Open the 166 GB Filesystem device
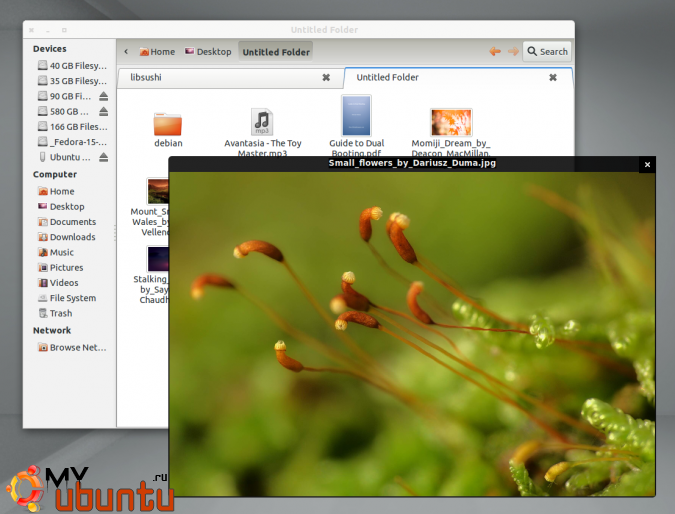Viewport: 675px width, 514px height. (x=72, y=127)
